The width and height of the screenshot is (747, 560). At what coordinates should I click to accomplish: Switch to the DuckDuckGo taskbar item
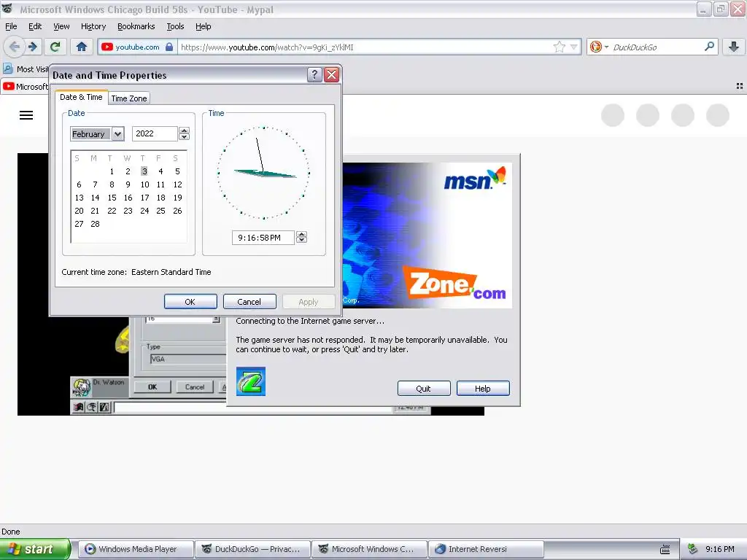pyautogui.click(x=253, y=549)
